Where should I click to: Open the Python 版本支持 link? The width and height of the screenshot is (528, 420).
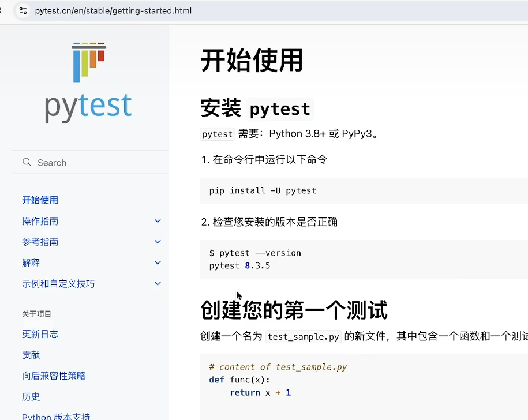tap(56, 417)
